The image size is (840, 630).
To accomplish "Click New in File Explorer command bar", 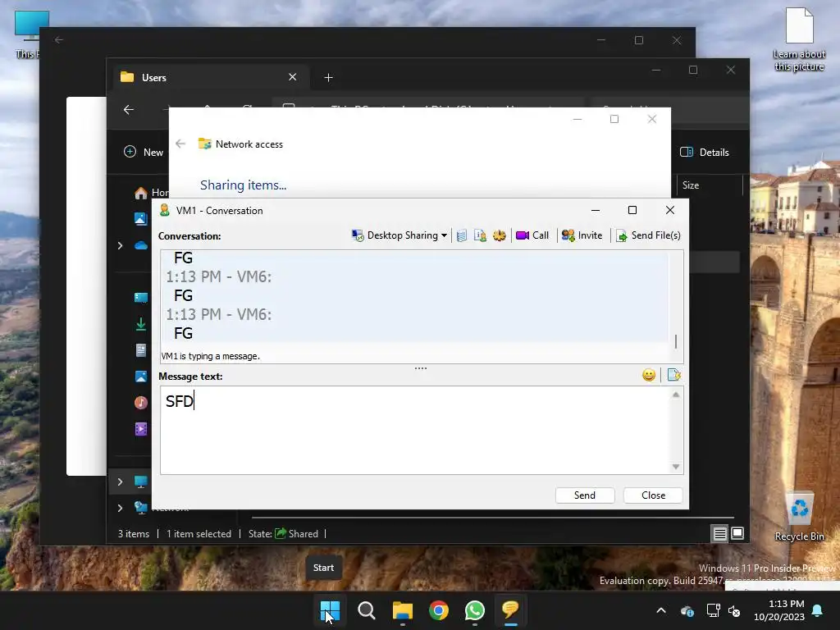I will (x=144, y=152).
